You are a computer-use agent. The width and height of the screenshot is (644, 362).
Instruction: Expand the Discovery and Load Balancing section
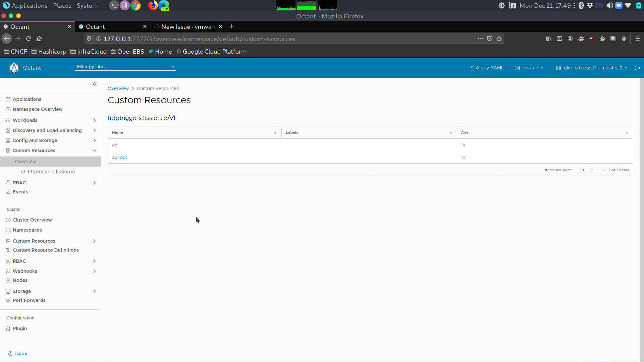95,130
